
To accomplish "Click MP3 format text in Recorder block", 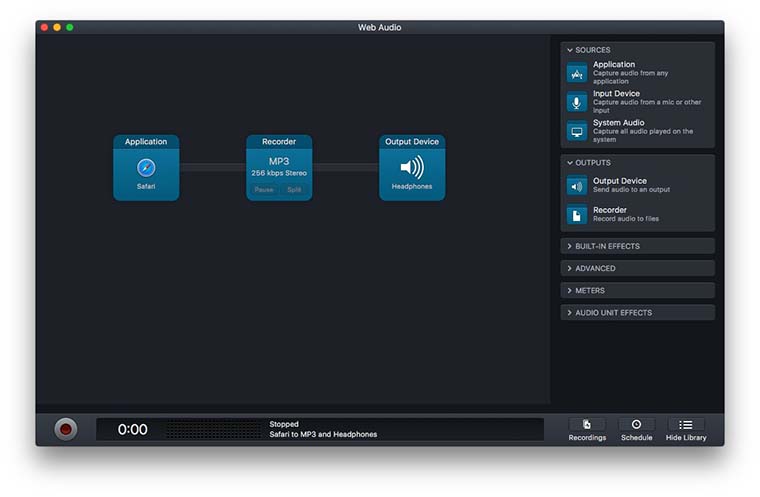I will (x=279, y=161).
